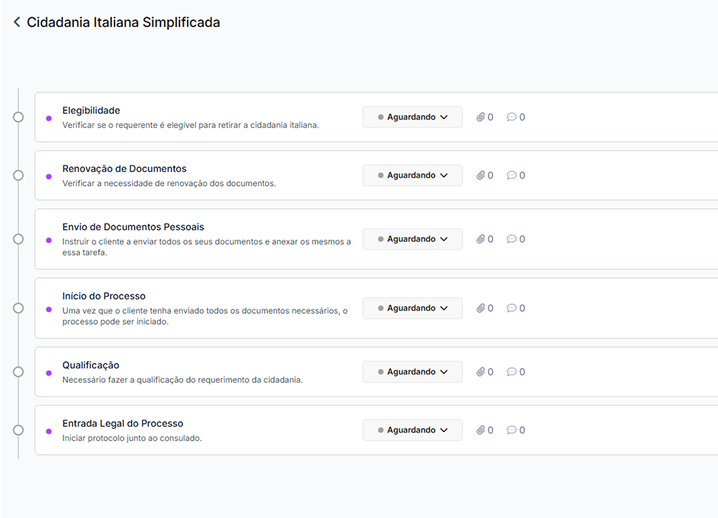Image resolution: width=718 pixels, height=518 pixels.
Task: Click attachment icon on Entrada Legal do Processo
Action: coord(481,430)
